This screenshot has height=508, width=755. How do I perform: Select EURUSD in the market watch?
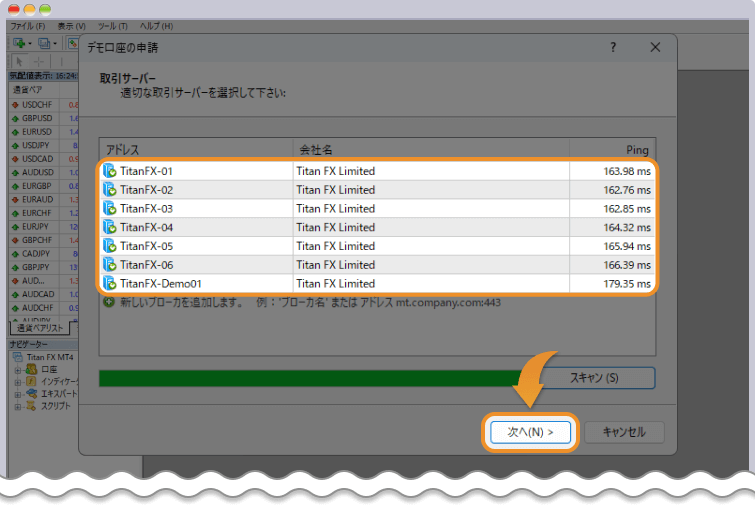[37, 131]
